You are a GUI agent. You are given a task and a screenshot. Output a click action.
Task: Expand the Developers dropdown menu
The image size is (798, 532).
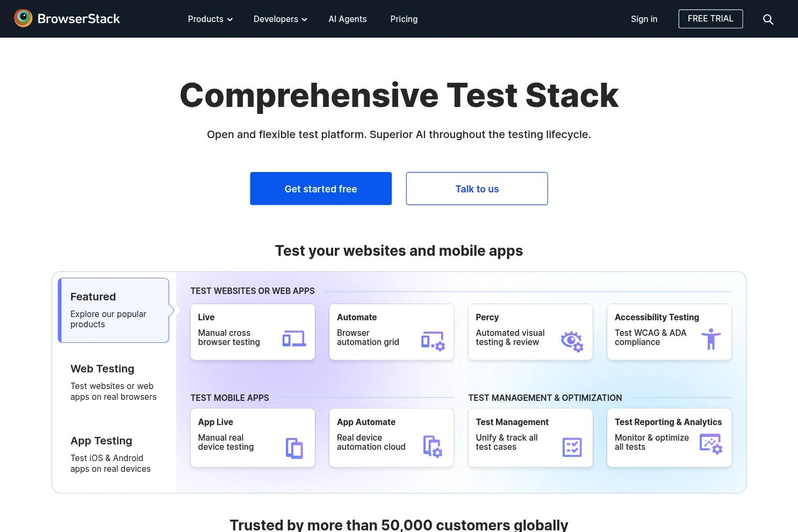(x=281, y=19)
